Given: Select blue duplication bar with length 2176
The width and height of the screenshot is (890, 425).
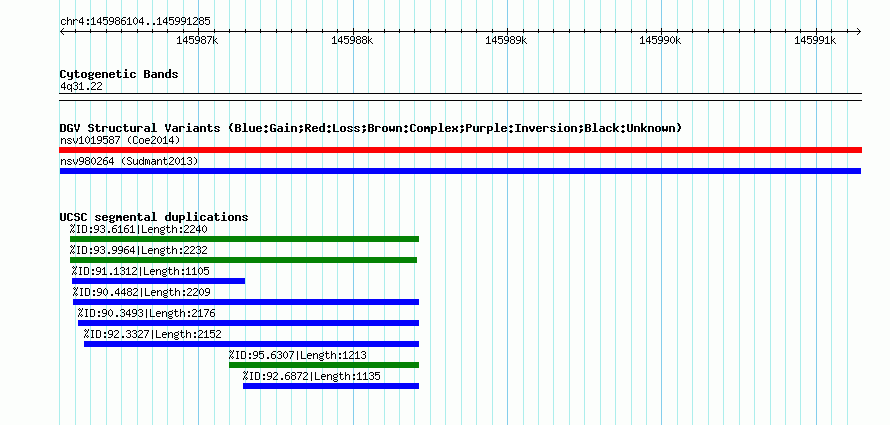Looking at the screenshot, I should pyautogui.click(x=248, y=323).
